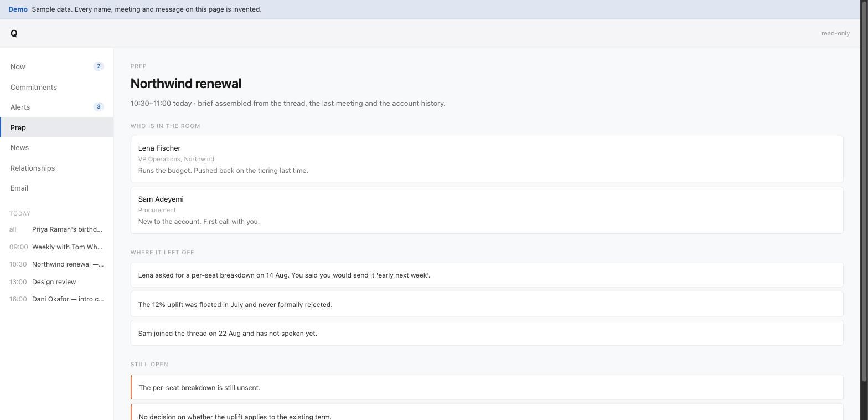The height and width of the screenshot is (420, 868).
Task: Click the read-only status label
Action: tap(835, 33)
